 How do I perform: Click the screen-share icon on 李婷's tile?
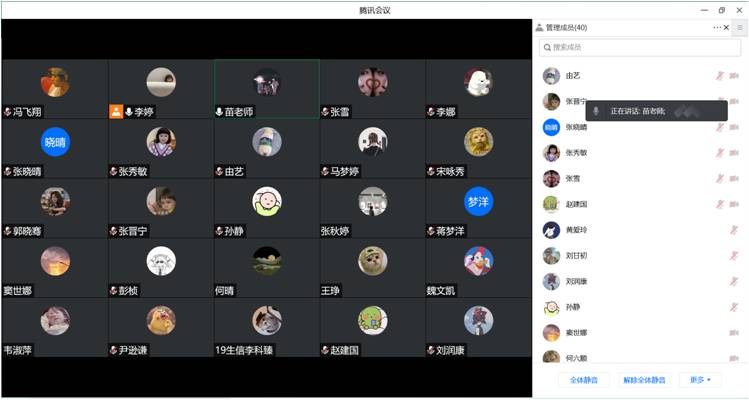coord(116,111)
